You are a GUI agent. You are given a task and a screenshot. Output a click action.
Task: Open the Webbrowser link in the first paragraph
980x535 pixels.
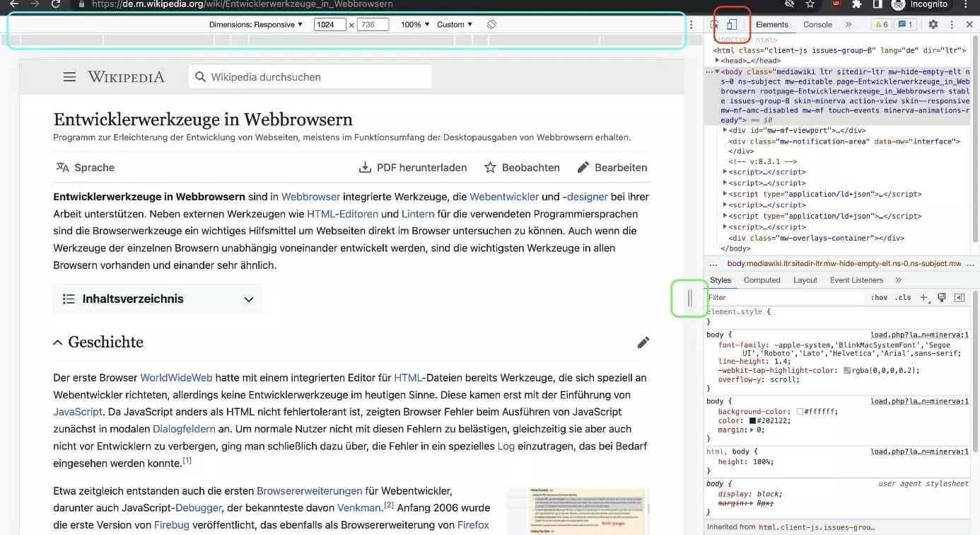[x=310, y=197]
